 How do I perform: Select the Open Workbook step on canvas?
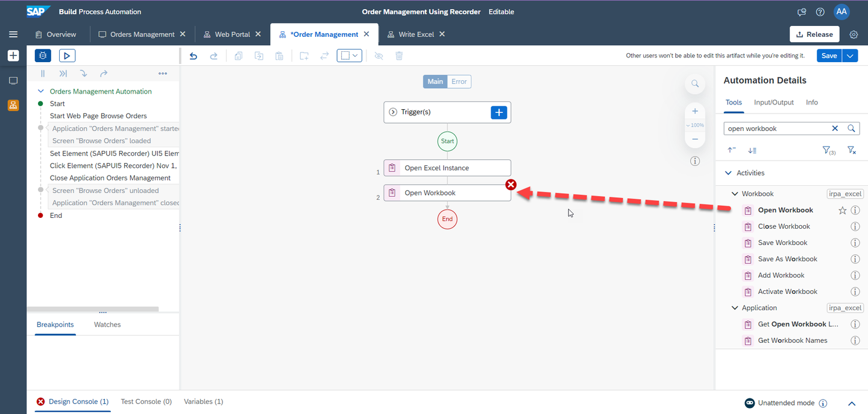[x=447, y=193]
